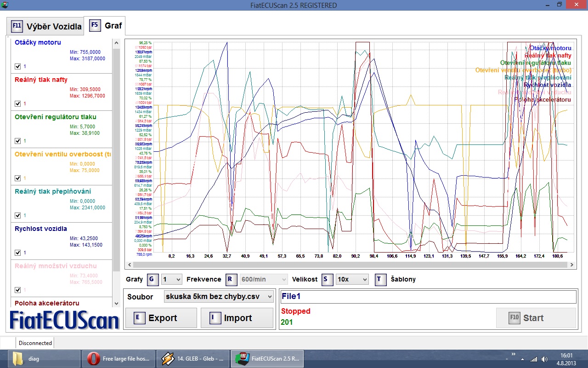The width and height of the screenshot is (588, 368).
Task: Select the Graf tab
Action: coord(106,25)
